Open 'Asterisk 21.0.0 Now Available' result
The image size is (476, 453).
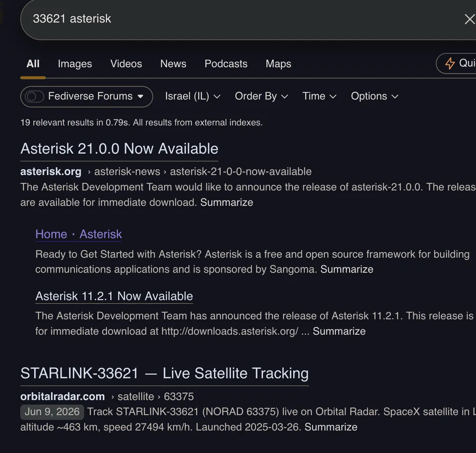click(x=119, y=149)
